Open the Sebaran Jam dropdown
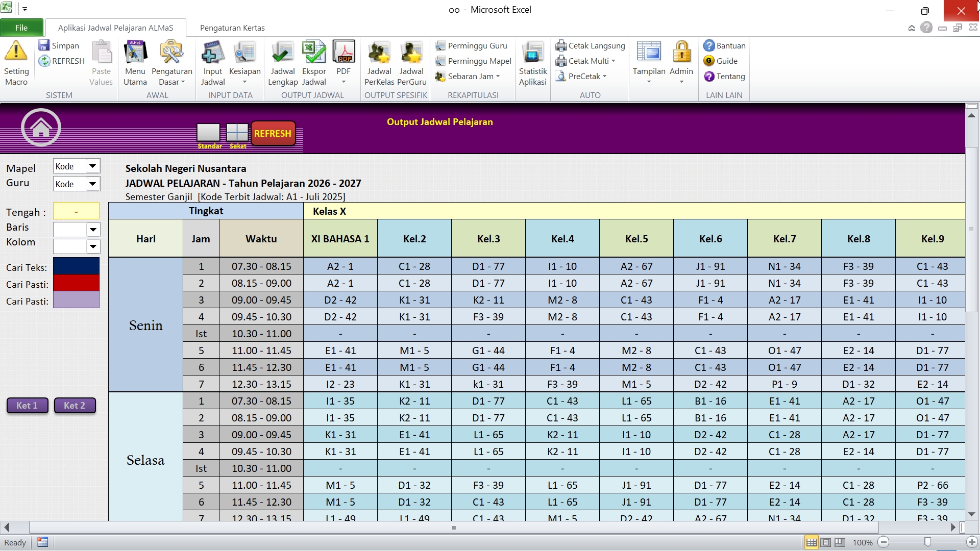This screenshot has height=551, width=980. (x=498, y=77)
